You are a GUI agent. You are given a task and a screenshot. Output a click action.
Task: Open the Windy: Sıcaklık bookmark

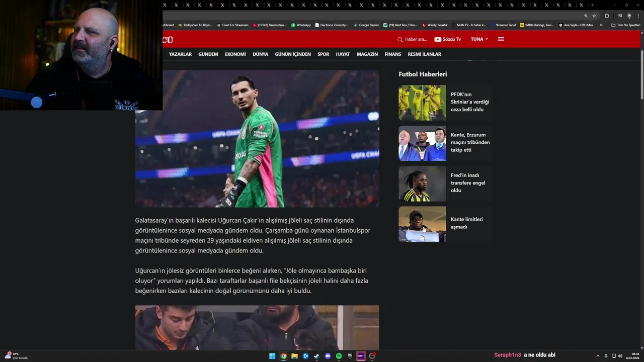click(435, 25)
